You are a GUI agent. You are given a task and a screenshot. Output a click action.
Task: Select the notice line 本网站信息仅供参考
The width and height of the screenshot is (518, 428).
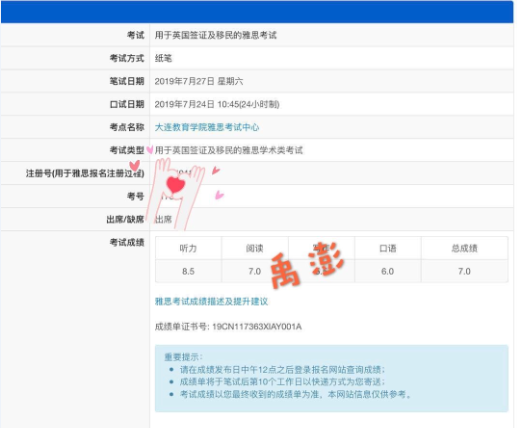click(295, 395)
